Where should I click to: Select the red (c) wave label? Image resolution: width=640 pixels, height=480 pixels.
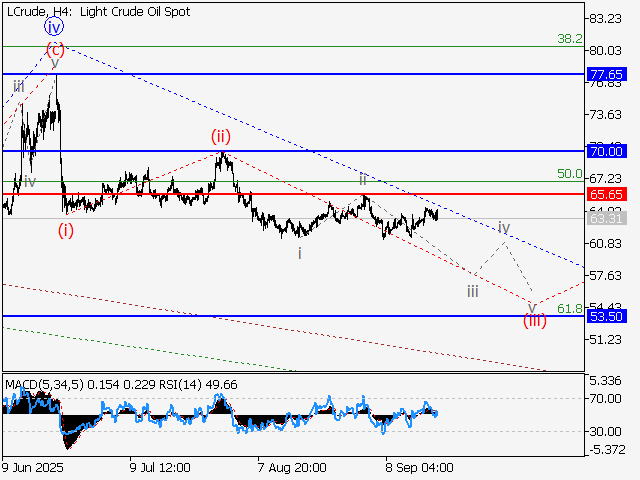[56, 47]
